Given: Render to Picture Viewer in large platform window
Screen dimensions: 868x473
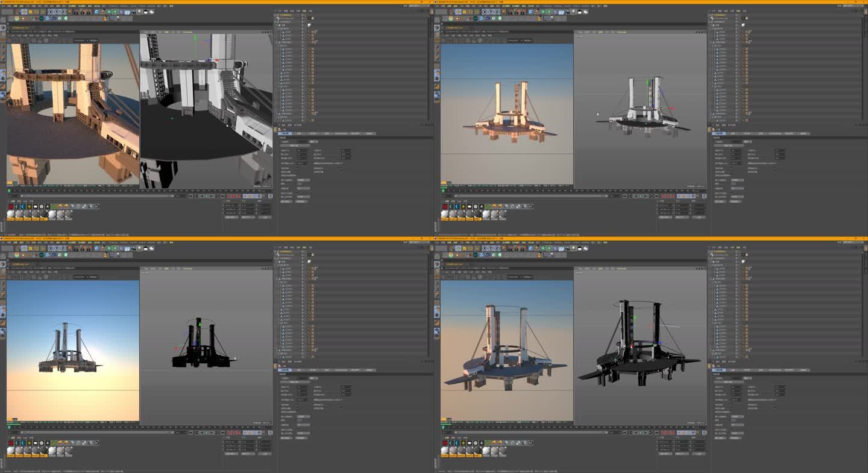Looking at the screenshot, I should click(x=517, y=248).
